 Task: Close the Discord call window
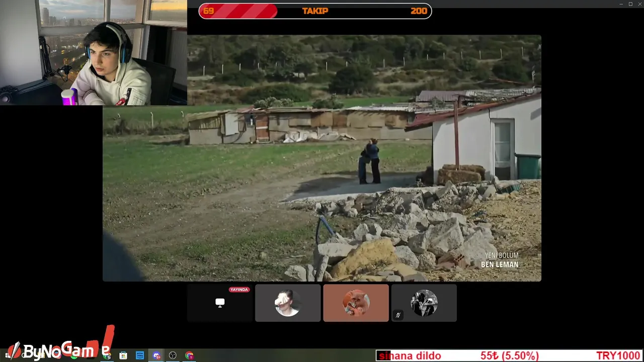pos(639,4)
